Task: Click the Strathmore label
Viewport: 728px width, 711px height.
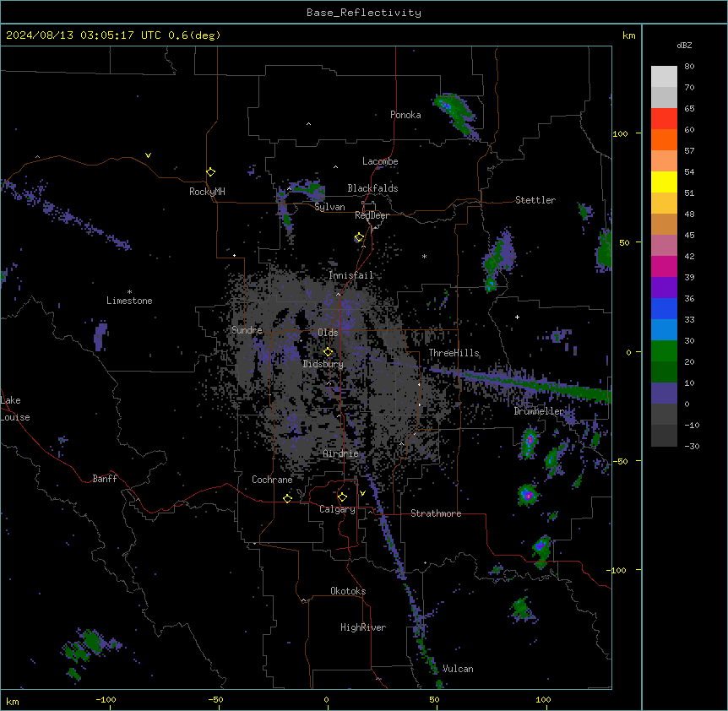Action: pyautogui.click(x=436, y=513)
